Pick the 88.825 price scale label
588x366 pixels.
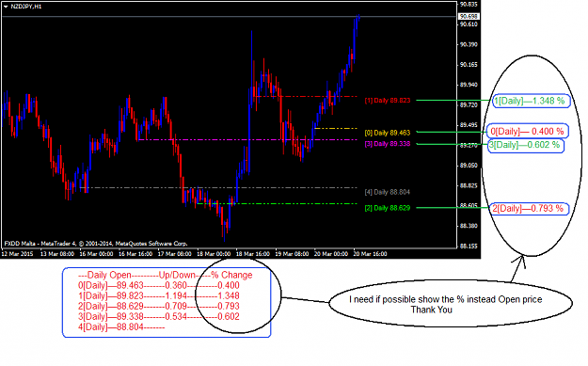(469, 185)
